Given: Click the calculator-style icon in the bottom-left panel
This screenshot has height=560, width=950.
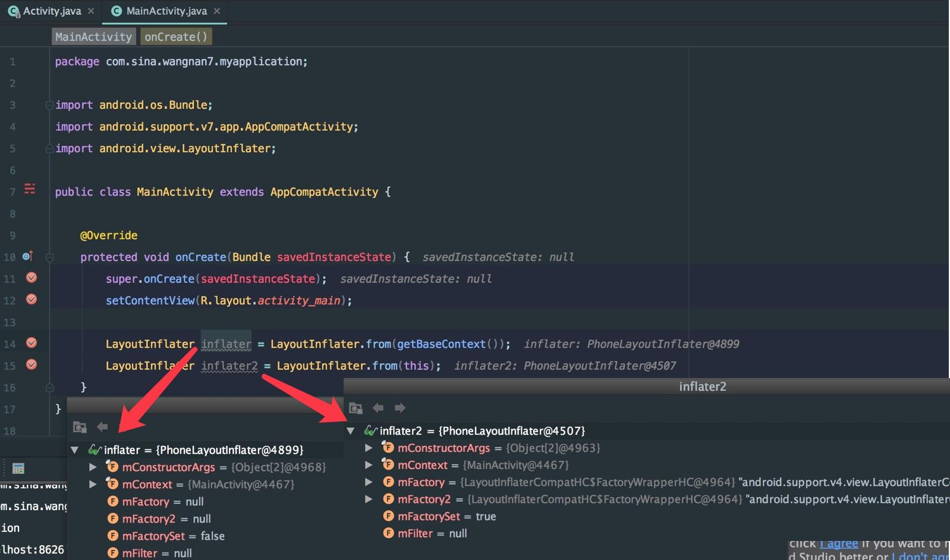Looking at the screenshot, I should (x=18, y=468).
